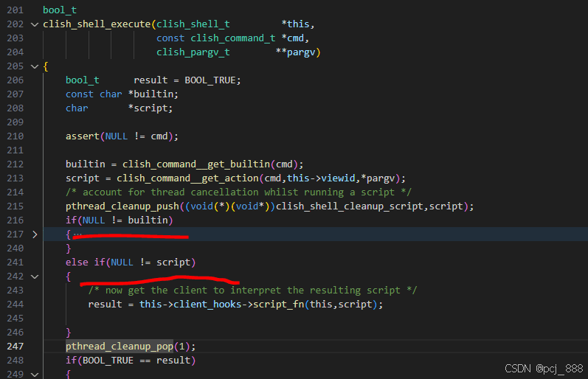Collapse the fold arrow at line 249

pos(34,375)
